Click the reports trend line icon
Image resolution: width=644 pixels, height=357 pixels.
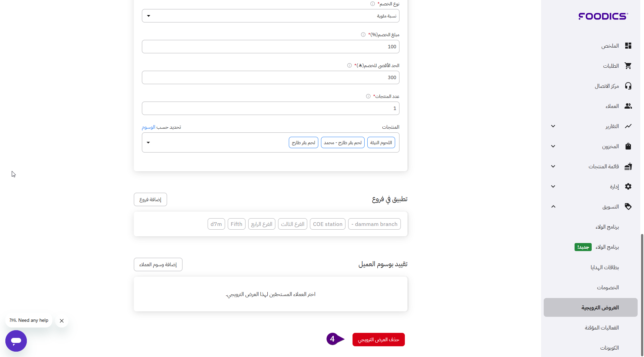tap(628, 126)
